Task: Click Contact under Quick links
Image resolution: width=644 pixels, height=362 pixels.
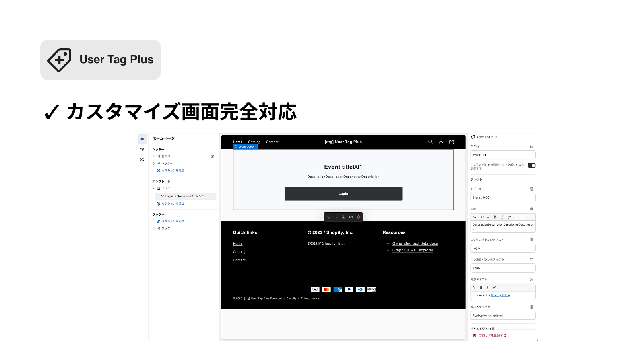Action: [x=239, y=260]
